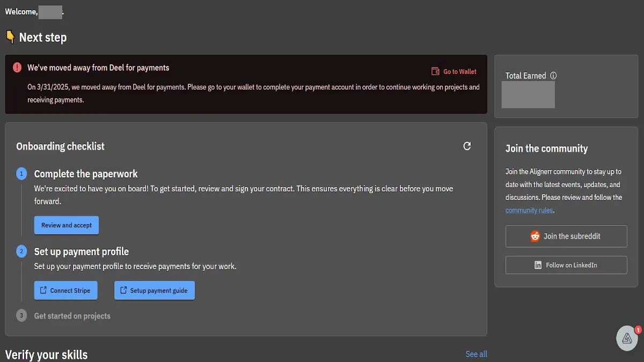The height and width of the screenshot is (362, 644).
Task: Click the info icon next to Total Earned
Action: coord(553,76)
